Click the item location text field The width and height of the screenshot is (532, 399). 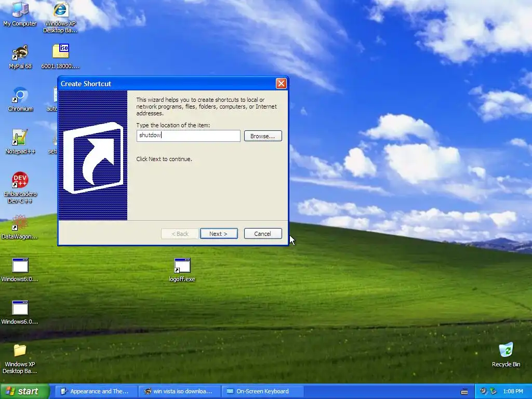coord(188,136)
